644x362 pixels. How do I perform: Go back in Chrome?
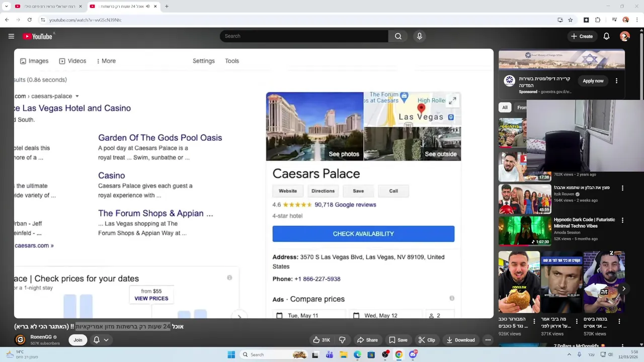coord(7,20)
